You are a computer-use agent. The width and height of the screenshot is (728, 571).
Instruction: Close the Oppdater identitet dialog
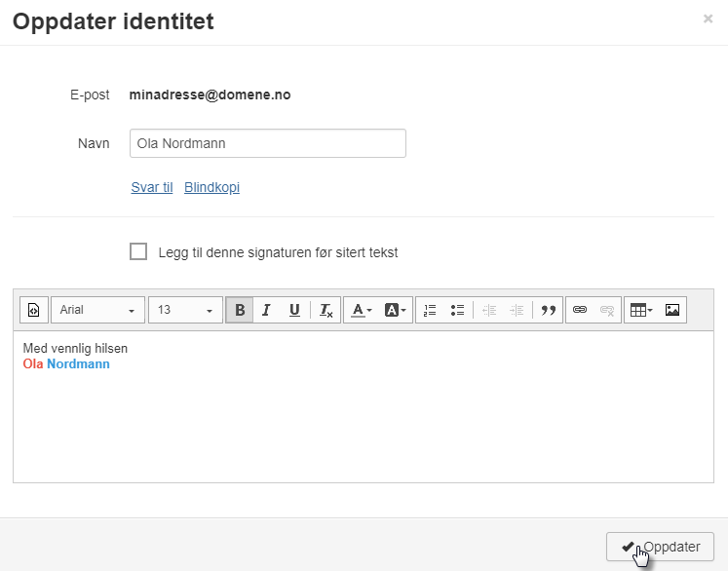[708, 19]
